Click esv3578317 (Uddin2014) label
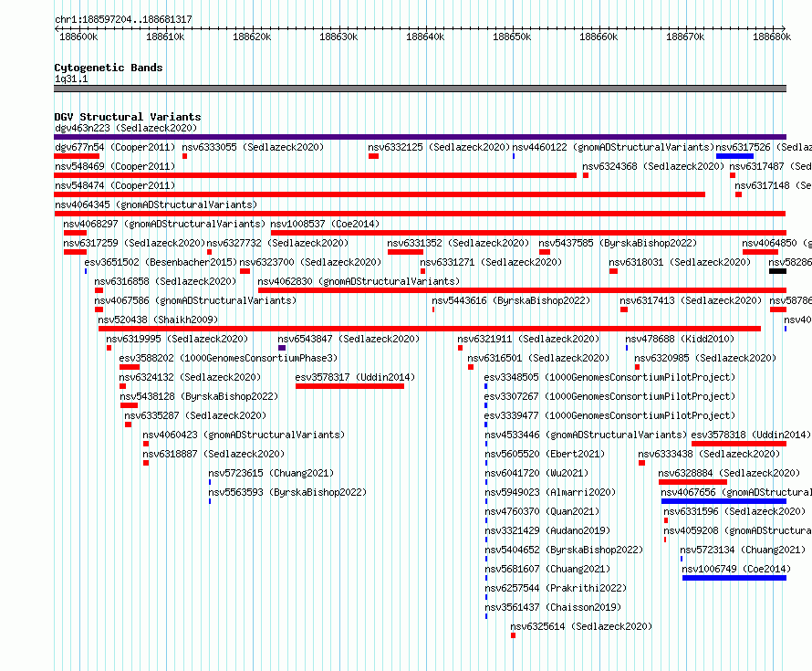Viewport: 812px width, 671px height. point(355,377)
